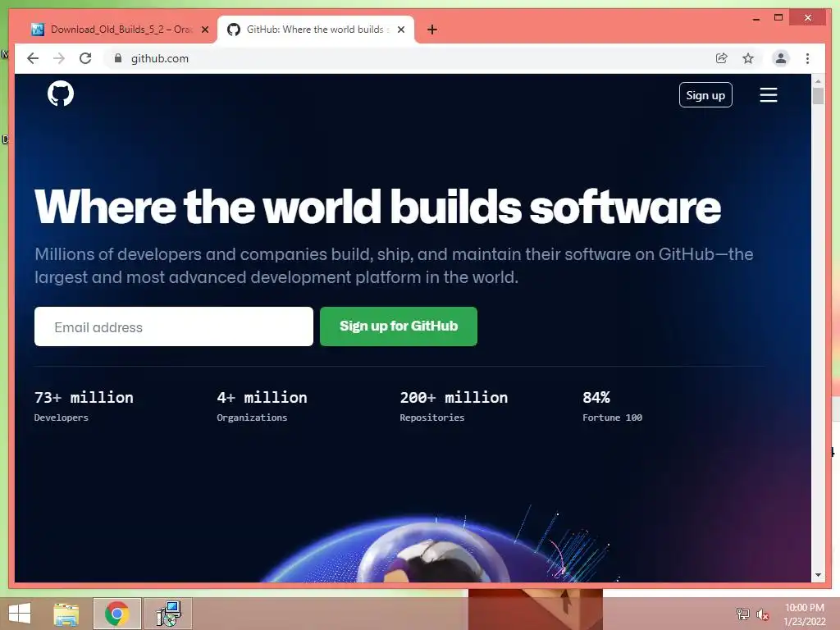840x630 pixels.
Task: Click the page scrollbar down arrow
Action: click(818, 575)
